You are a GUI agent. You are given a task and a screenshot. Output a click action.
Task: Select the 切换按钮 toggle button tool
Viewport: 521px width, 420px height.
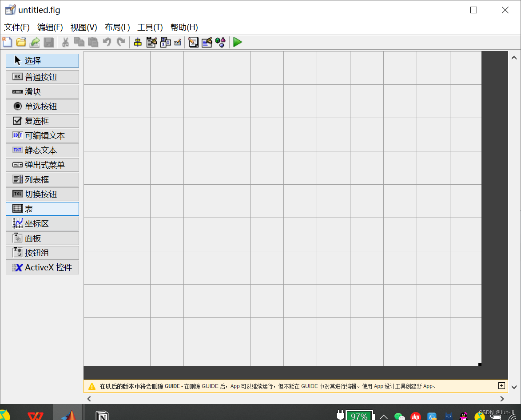[x=42, y=194]
